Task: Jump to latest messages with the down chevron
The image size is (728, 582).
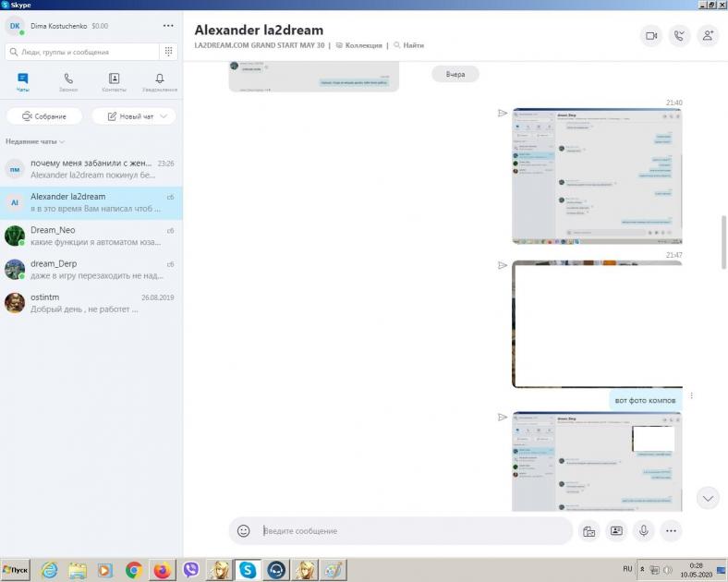Action: [x=708, y=498]
